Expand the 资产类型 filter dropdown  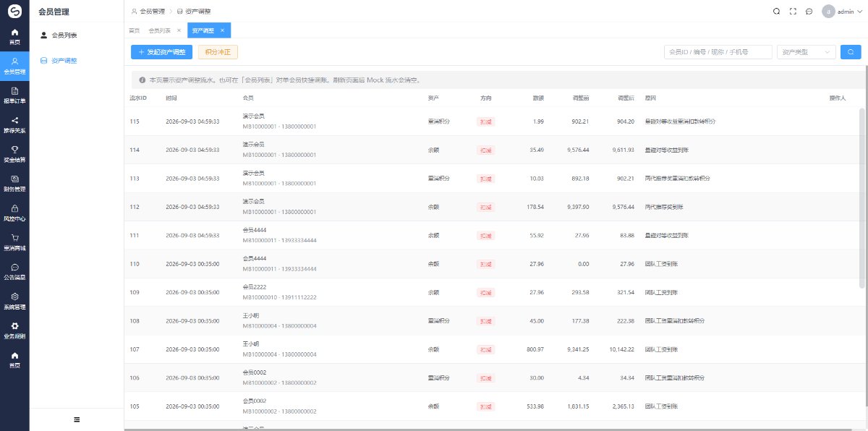pyautogui.click(x=807, y=52)
